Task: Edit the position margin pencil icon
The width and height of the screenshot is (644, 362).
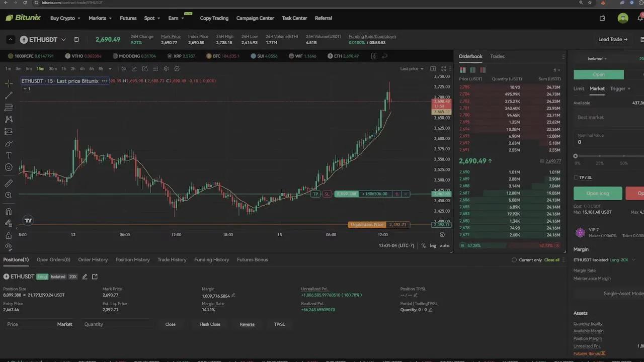Action: click(233, 296)
